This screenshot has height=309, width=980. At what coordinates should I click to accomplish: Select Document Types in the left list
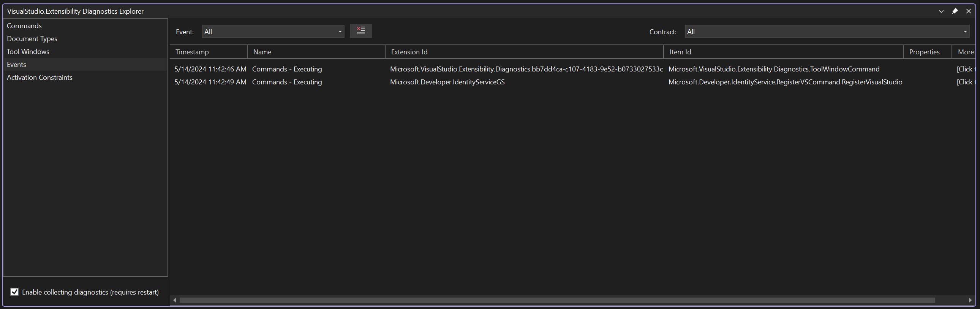pos(85,39)
